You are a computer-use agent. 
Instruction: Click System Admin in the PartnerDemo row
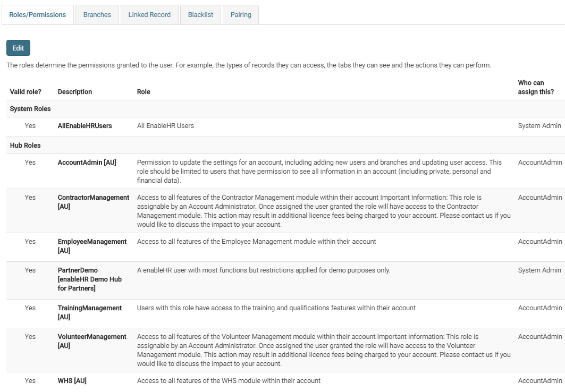point(539,270)
